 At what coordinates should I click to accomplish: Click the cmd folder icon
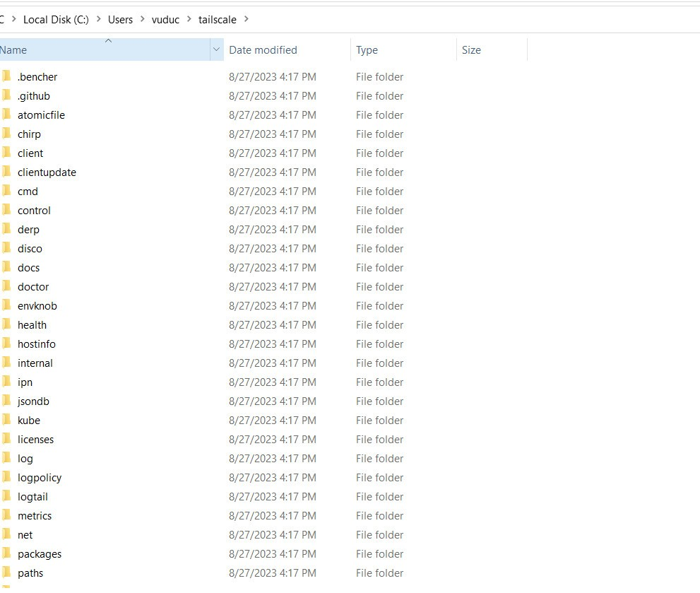(6, 191)
